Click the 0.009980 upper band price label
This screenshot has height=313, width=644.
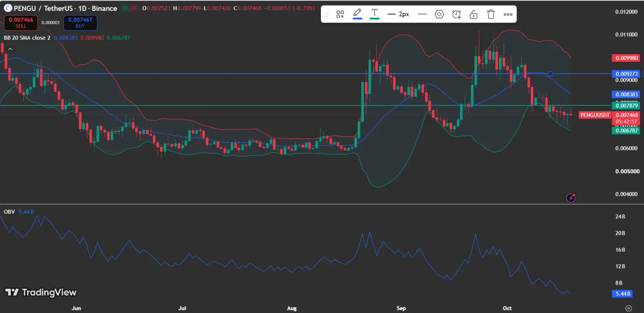[626, 58]
